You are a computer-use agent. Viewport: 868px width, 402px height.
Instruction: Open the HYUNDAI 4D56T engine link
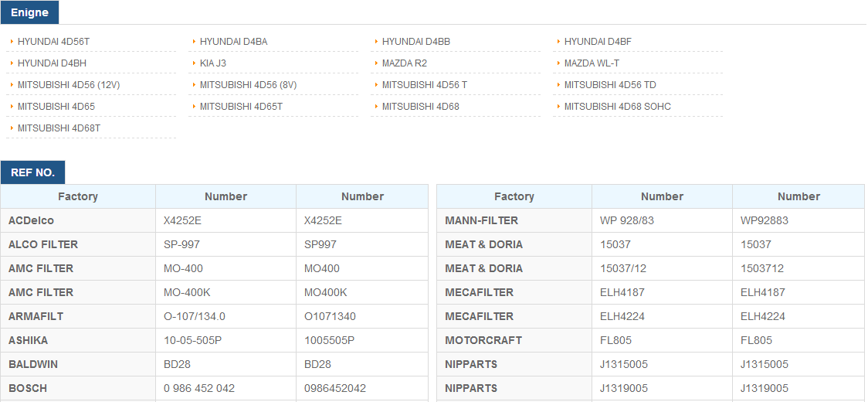pos(53,42)
